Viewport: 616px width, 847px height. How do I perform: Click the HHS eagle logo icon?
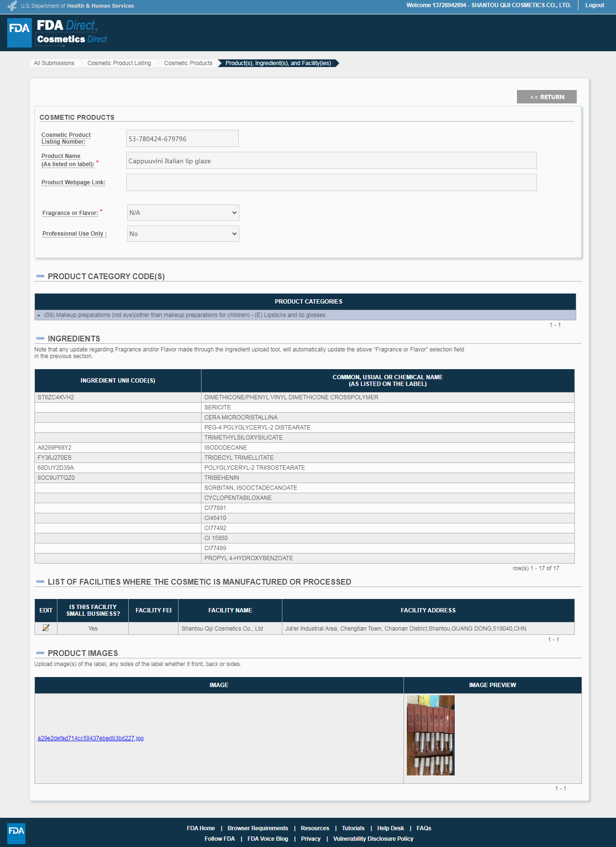point(12,6)
